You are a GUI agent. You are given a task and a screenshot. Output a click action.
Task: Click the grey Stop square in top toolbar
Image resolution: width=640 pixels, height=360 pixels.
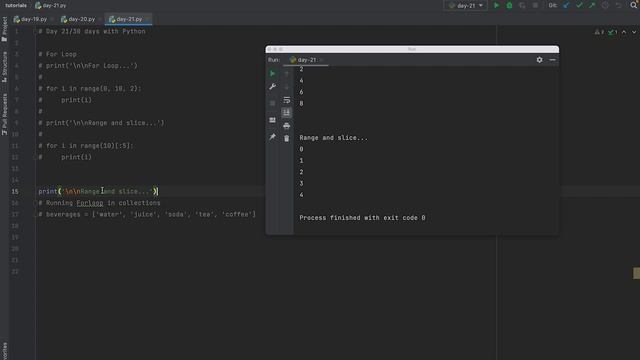535,5
